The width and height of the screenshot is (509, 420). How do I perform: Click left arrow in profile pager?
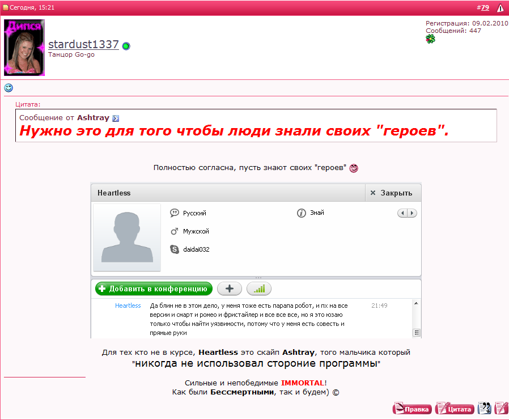[402, 213]
